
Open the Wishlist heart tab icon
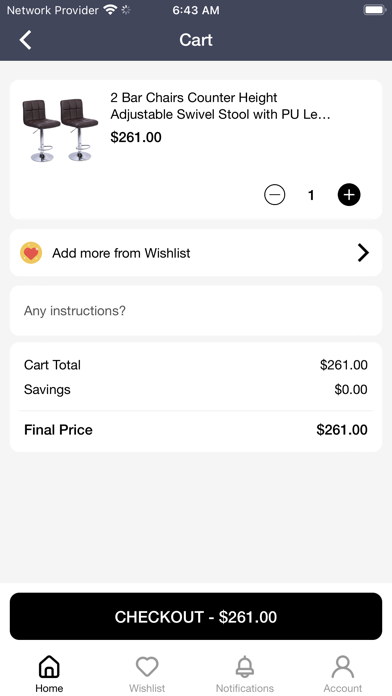[147, 667]
